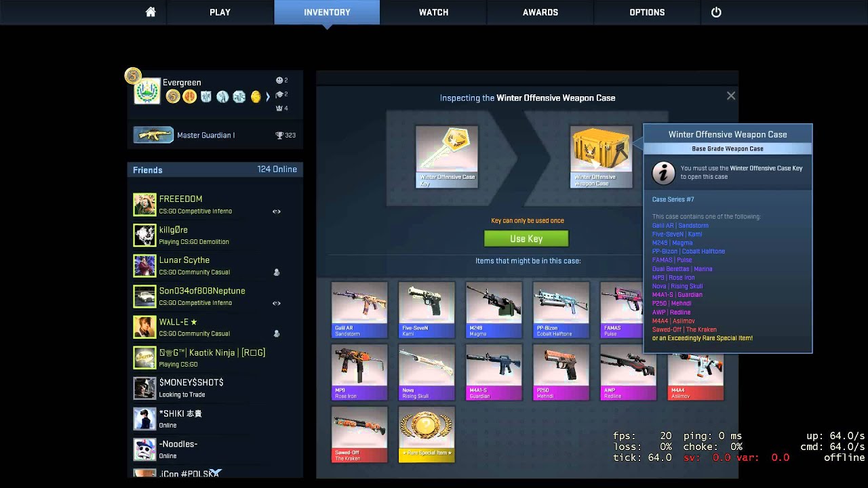Click the MP9 Rose Iron item
The image size is (868, 488).
coord(359,372)
